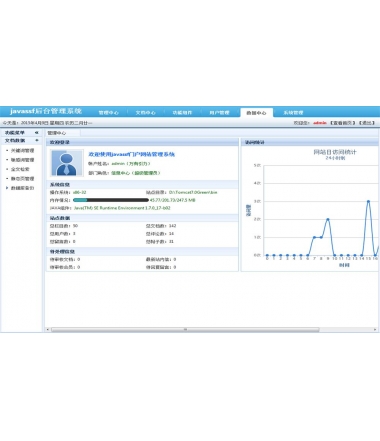Collapse the 文档数据 accordion section arrow
The height and width of the screenshot is (441, 380).
pyautogui.click(x=37, y=140)
